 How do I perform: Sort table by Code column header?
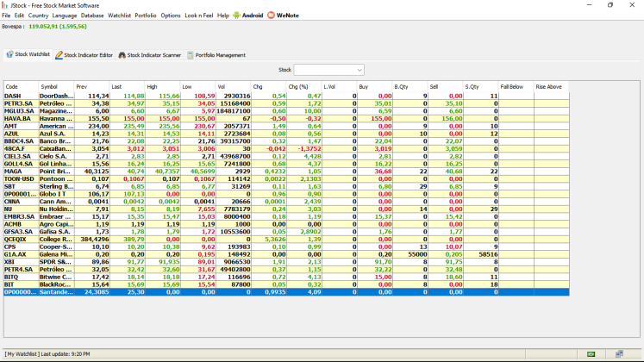click(22, 86)
